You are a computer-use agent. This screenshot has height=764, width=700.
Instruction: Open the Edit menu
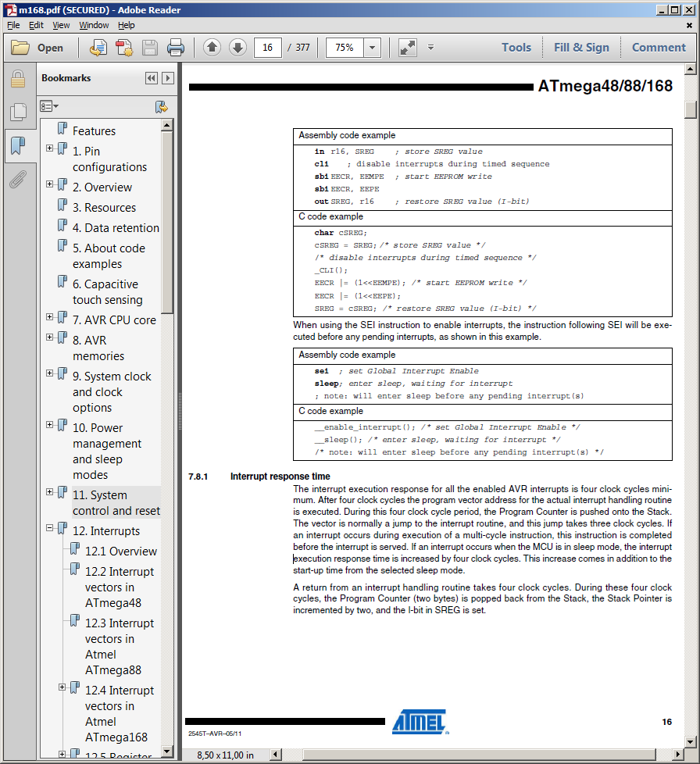[36, 25]
